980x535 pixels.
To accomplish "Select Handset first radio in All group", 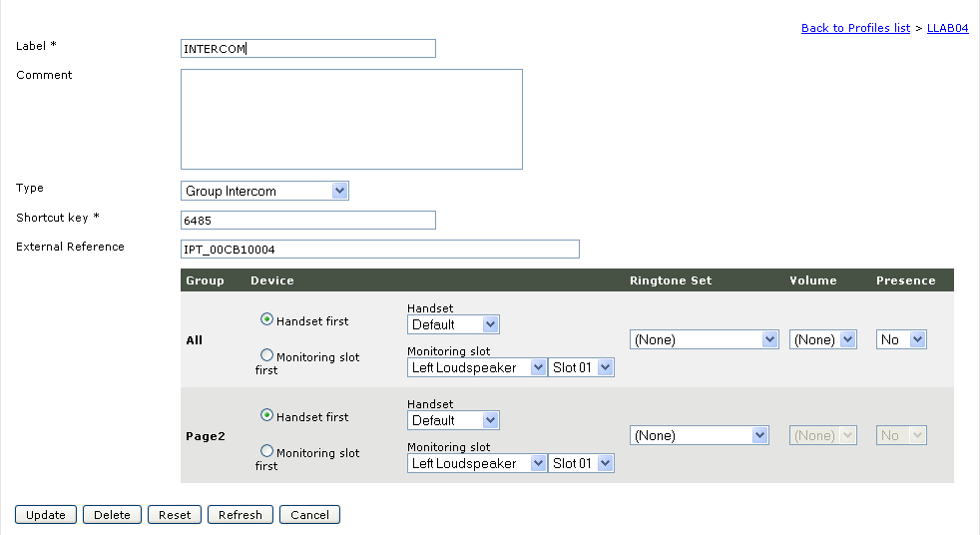I will point(266,319).
